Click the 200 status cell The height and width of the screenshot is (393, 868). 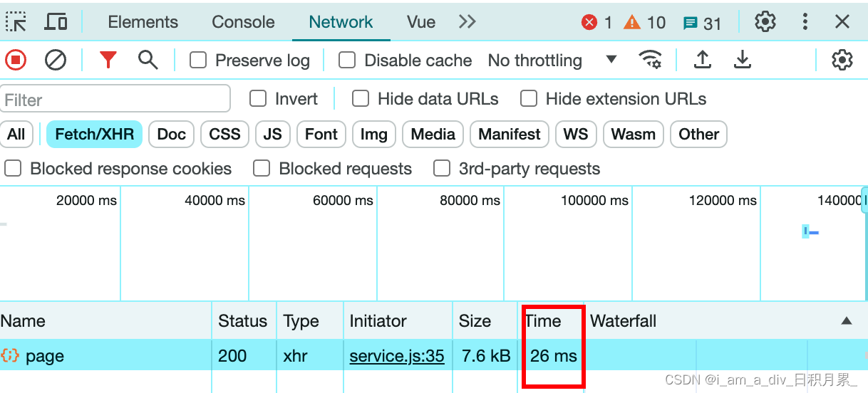tap(243, 355)
